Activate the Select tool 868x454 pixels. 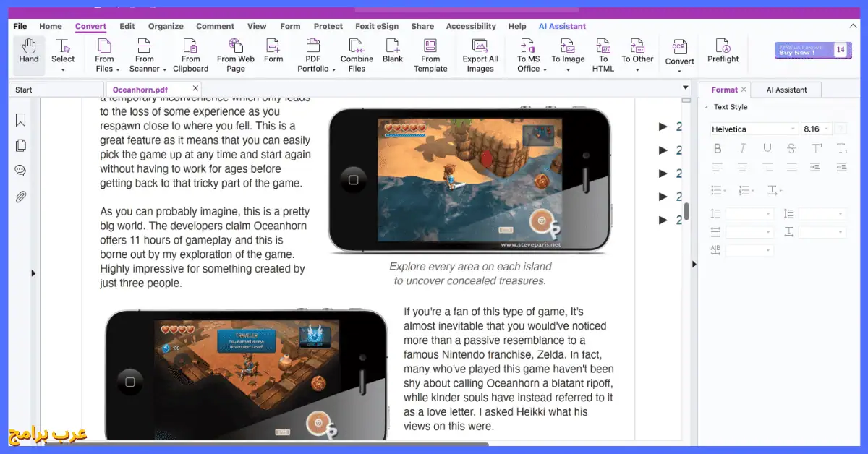coord(63,54)
